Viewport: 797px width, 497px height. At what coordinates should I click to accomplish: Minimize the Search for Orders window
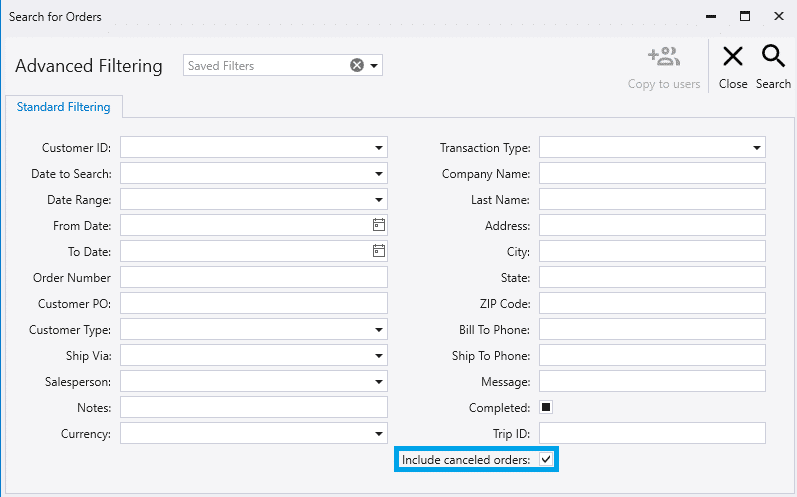711,17
